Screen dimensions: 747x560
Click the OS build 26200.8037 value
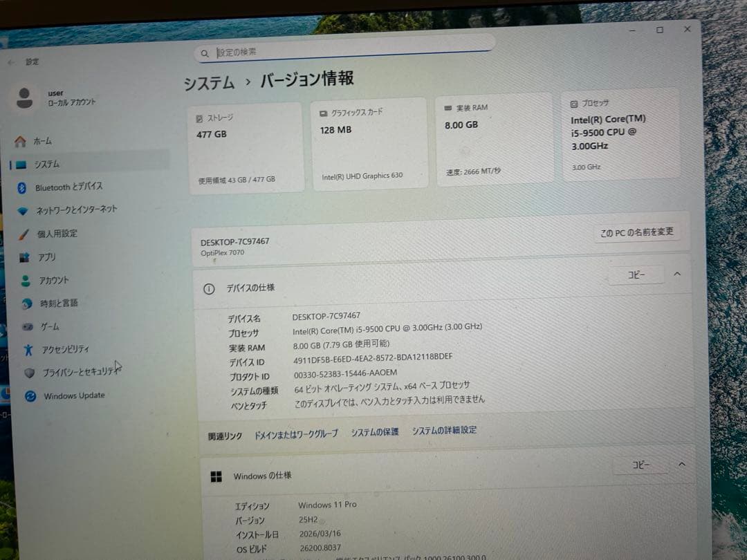point(320,548)
